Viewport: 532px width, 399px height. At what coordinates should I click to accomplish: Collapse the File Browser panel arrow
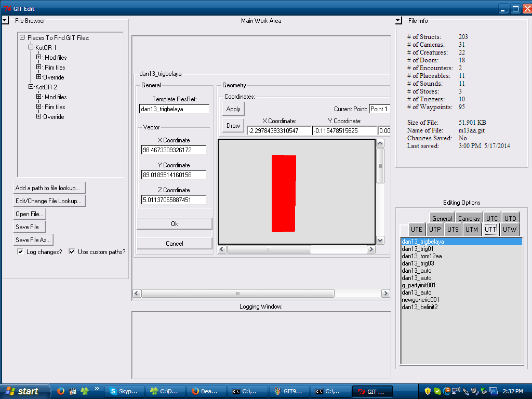tap(5, 20)
